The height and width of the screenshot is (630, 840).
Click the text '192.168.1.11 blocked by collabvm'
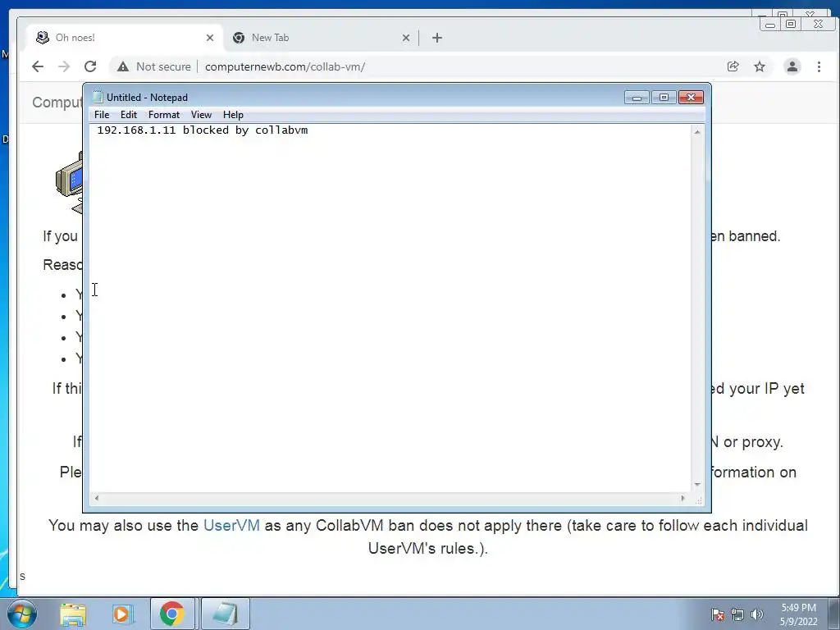203,130
